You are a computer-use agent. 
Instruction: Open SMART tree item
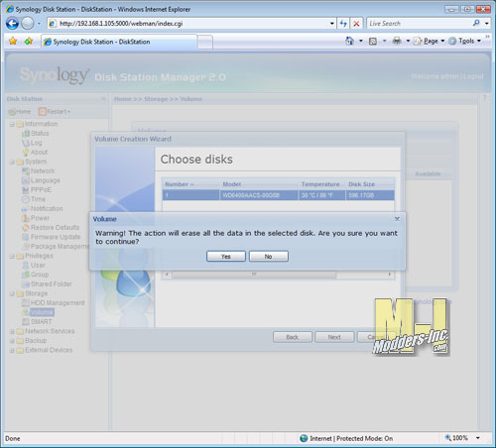[37, 322]
